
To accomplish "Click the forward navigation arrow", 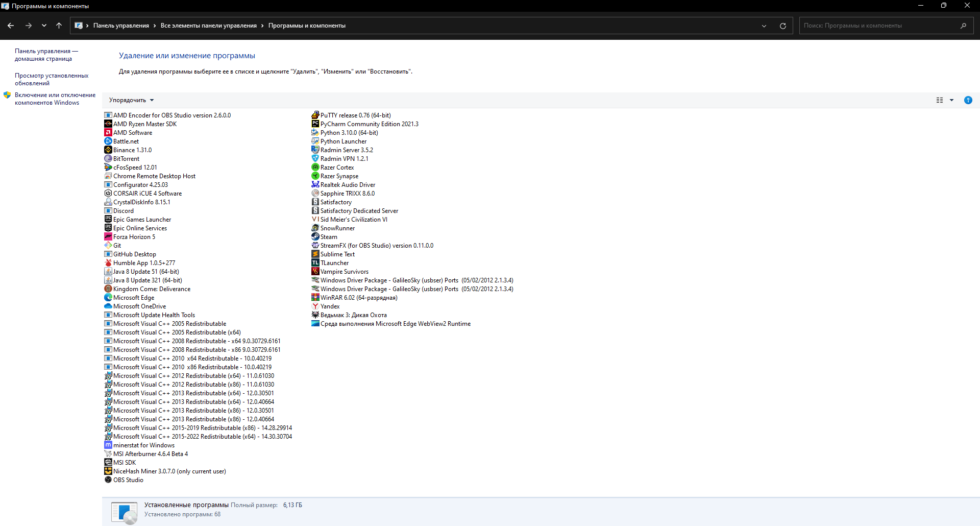I will click(29, 26).
